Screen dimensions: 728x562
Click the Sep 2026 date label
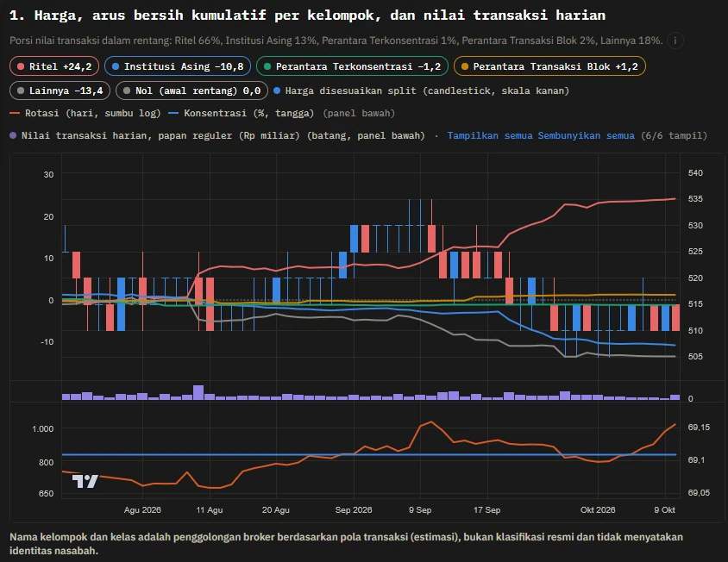coord(354,510)
